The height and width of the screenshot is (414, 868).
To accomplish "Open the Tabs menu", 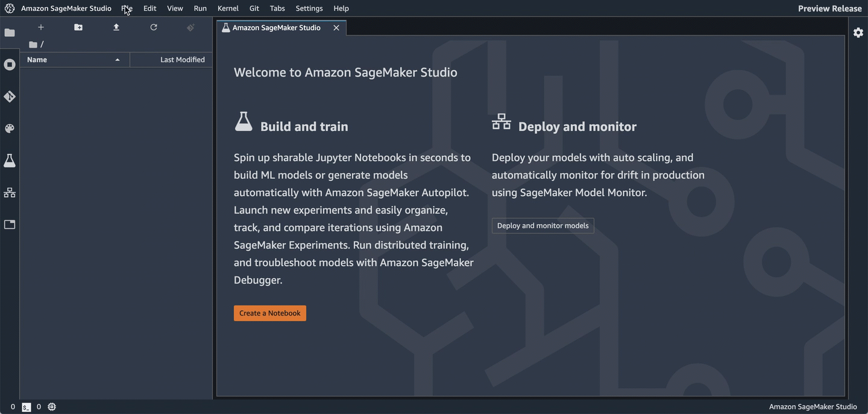I will point(277,8).
